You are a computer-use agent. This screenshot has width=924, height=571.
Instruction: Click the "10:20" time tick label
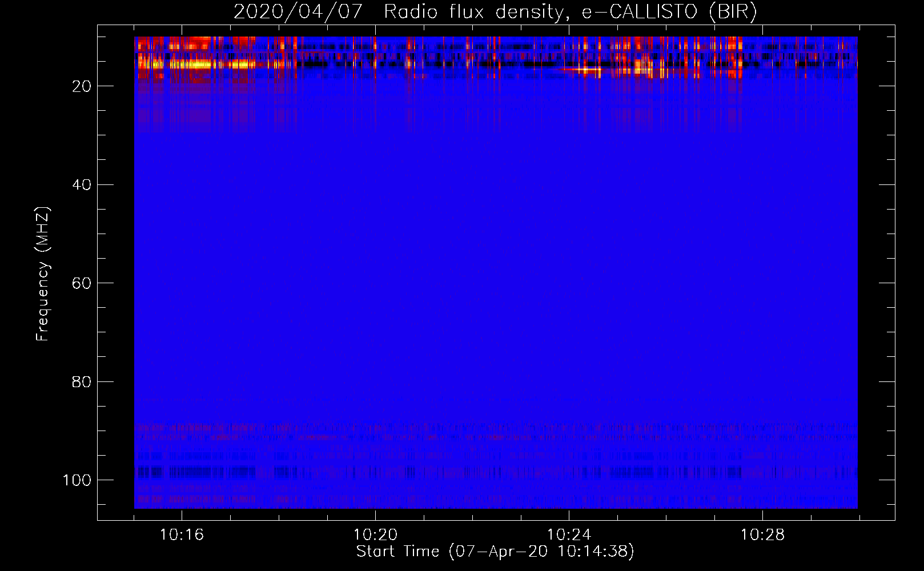(375, 535)
